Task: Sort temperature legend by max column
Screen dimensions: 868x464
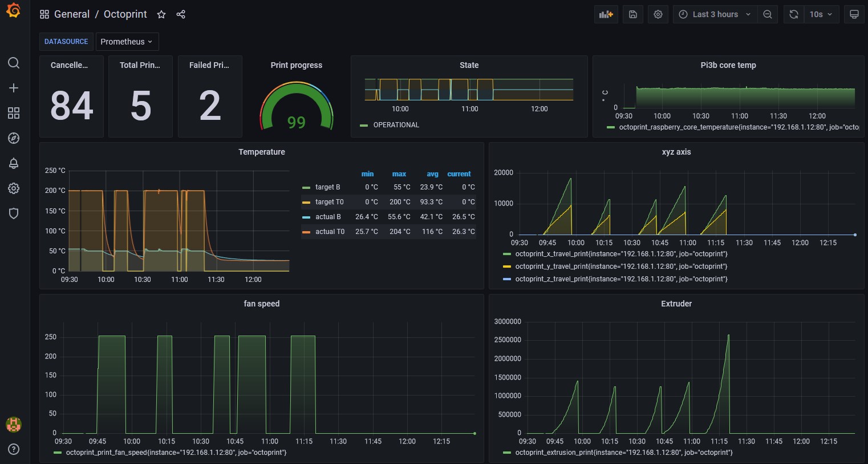Action: (x=399, y=174)
